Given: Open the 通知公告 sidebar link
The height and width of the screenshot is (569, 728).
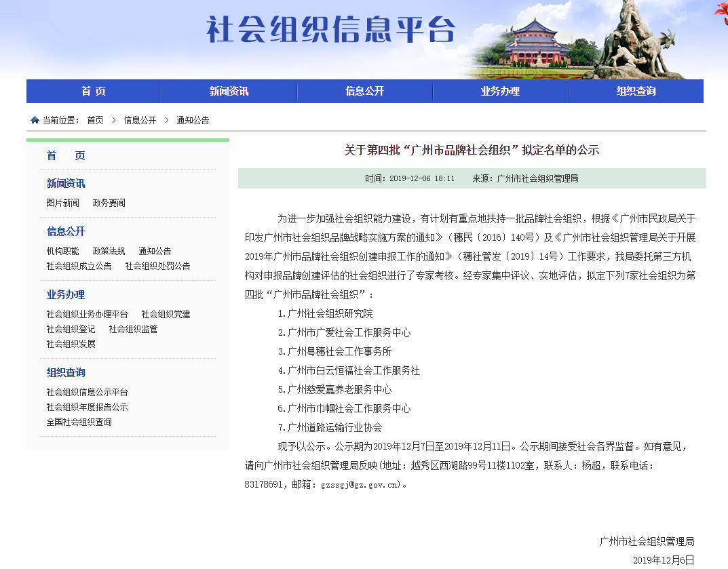Looking at the screenshot, I should [155, 251].
